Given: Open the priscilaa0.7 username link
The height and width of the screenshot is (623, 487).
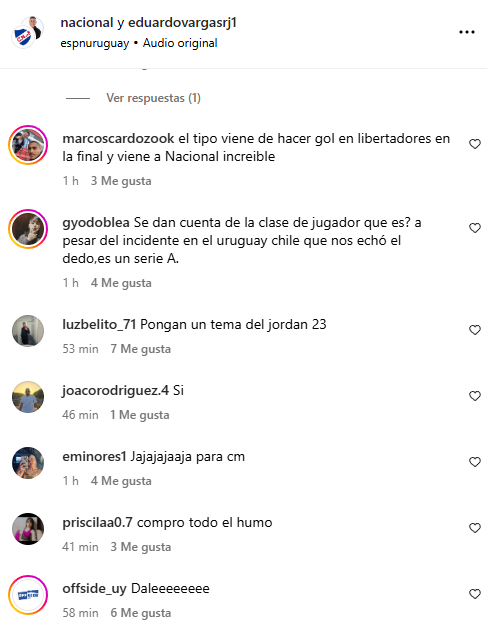Looking at the screenshot, I should click(97, 522).
